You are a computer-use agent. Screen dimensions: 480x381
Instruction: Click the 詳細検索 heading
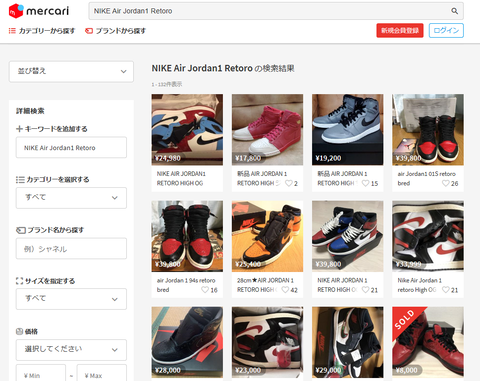pyautogui.click(x=30, y=111)
